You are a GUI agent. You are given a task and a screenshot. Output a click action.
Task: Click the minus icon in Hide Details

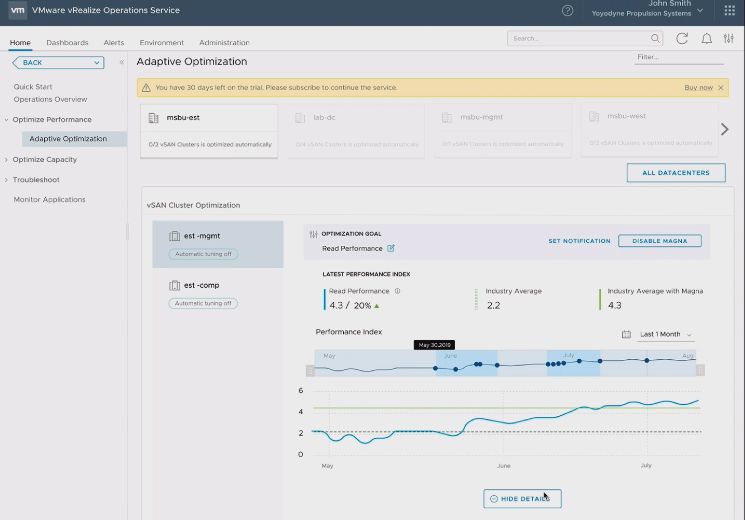click(x=494, y=499)
